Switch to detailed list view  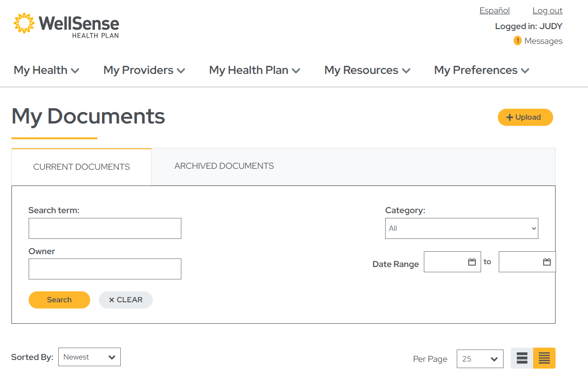(544, 358)
